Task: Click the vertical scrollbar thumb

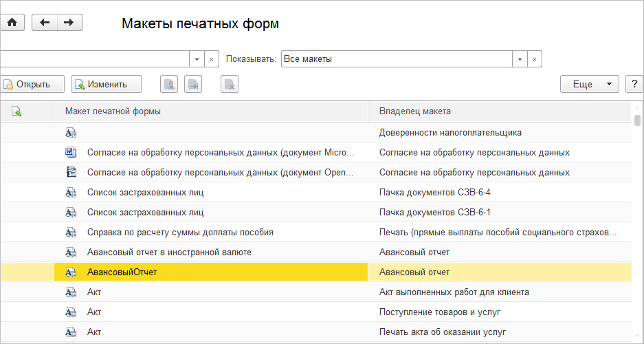Action: click(x=638, y=121)
